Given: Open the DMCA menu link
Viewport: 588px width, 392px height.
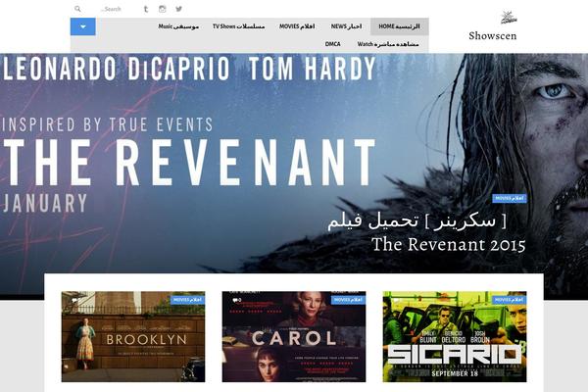Looking at the screenshot, I should pyautogui.click(x=332, y=44).
